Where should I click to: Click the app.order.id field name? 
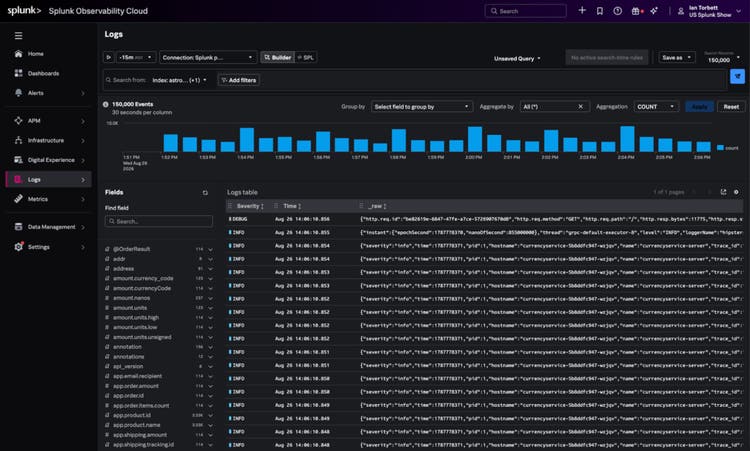coord(128,396)
